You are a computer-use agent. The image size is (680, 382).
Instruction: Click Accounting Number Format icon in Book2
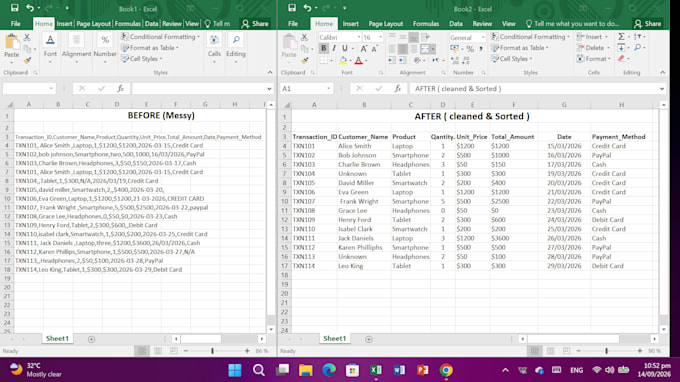click(454, 49)
